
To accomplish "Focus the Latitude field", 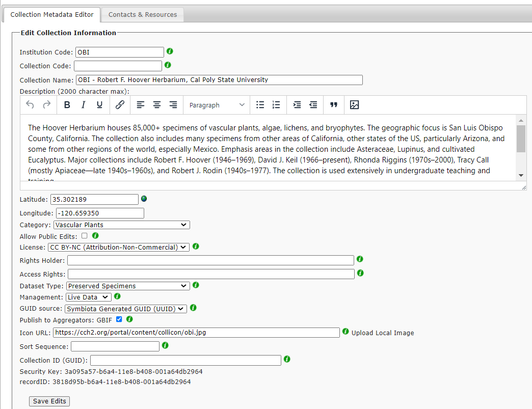I will pyautogui.click(x=94, y=200).
